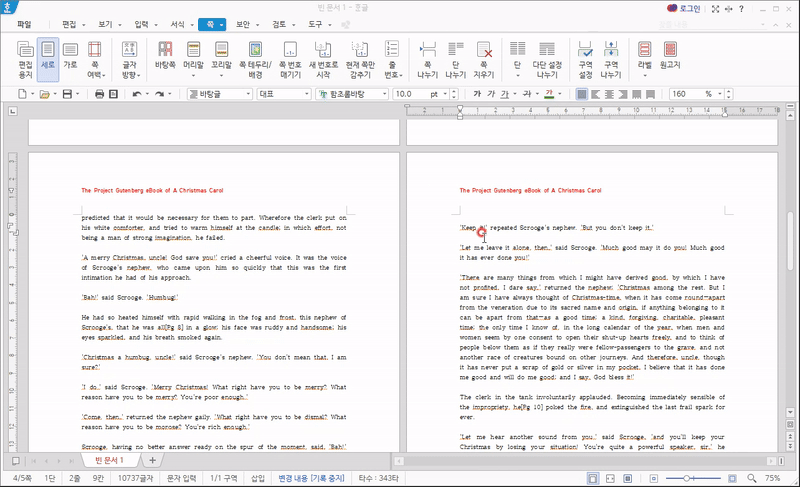Open the 파일 menu
Viewport: 800px width, 487px height.
(24, 24)
